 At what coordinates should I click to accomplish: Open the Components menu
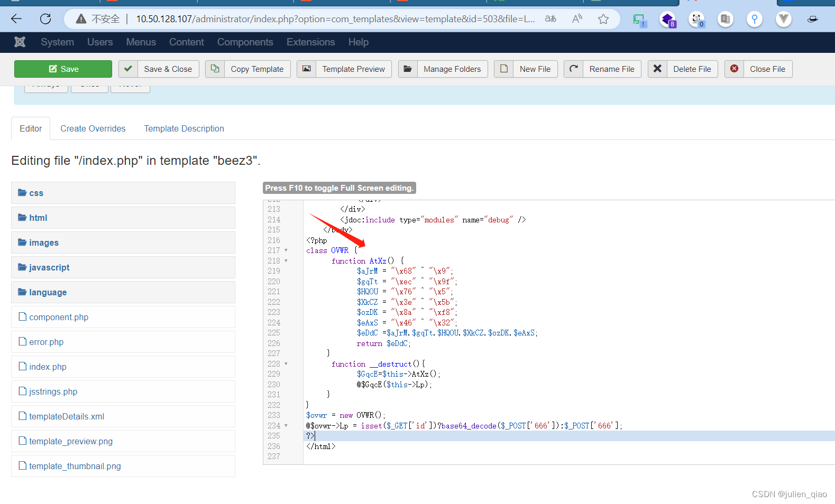point(245,42)
